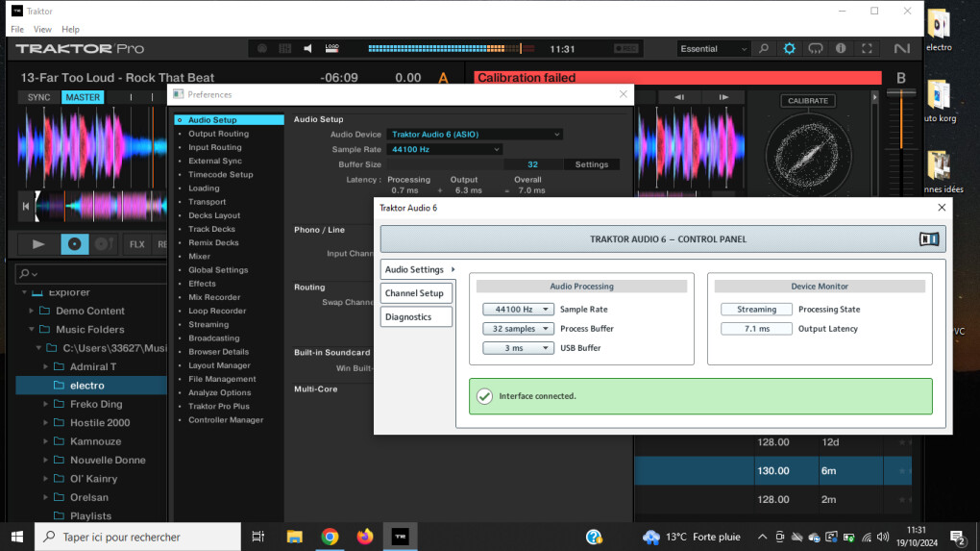This screenshot has width=980, height=551.
Task: Open Essential layout dropdown
Action: coord(713,49)
